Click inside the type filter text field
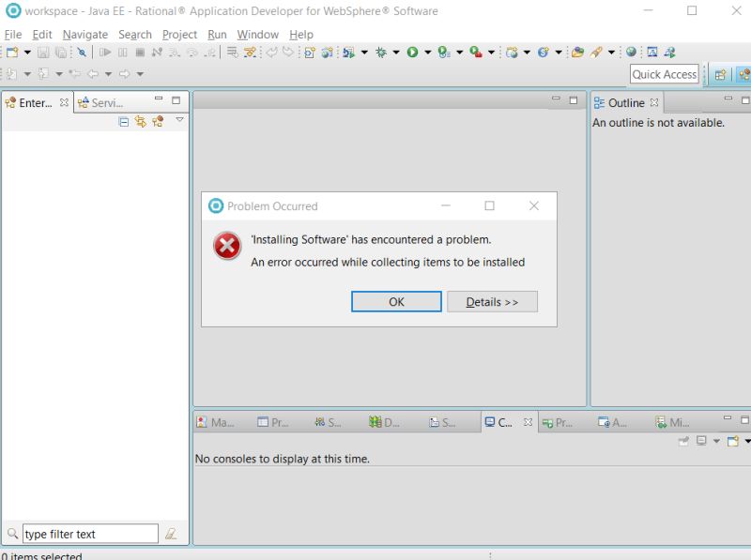 (x=89, y=533)
